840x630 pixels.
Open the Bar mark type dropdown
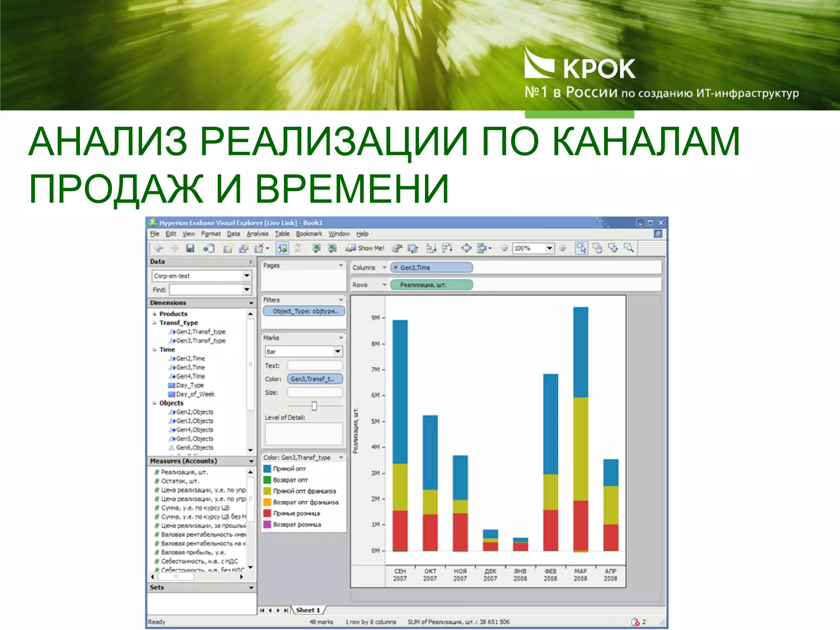(337, 352)
